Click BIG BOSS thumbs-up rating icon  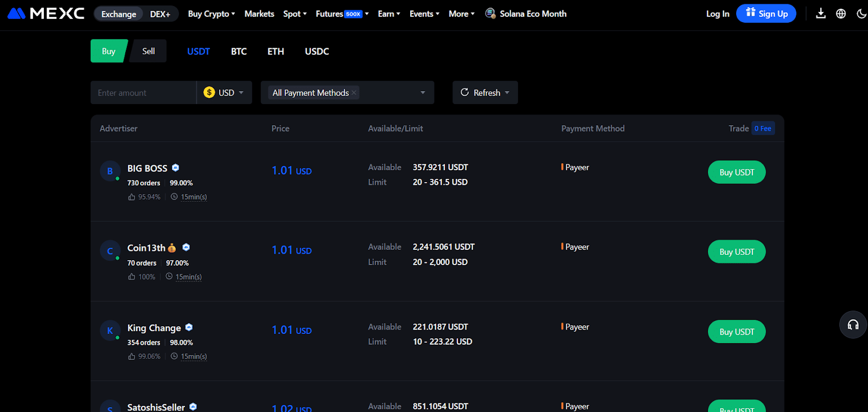(131, 197)
